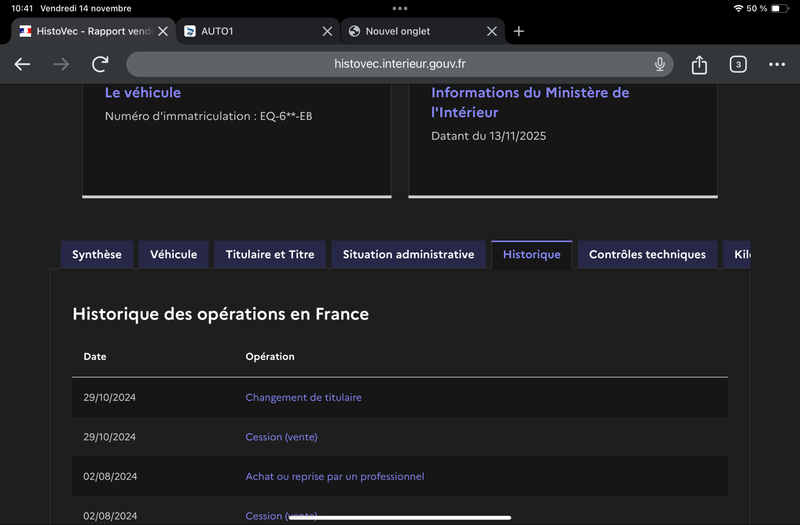Click the Changement de titulaire link
Viewport: 800px width, 525px height.
pyautogui.click(x=303, y=397)
